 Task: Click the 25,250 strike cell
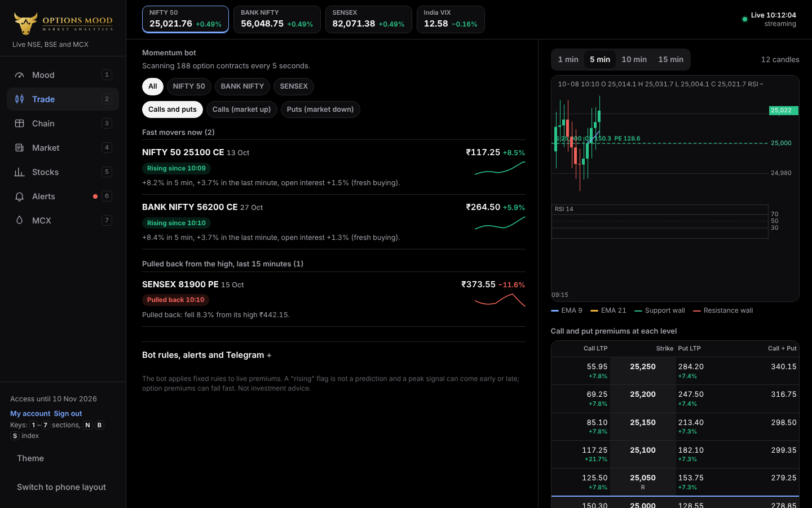click(x=643, y=371)
